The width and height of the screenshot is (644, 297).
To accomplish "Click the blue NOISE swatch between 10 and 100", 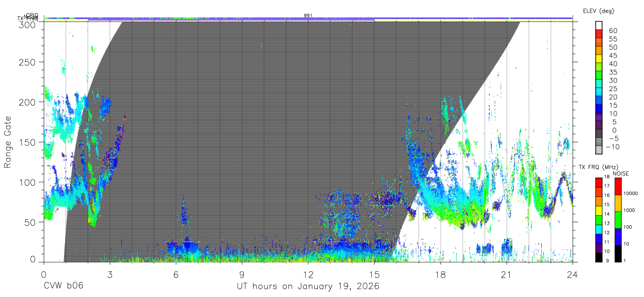I will coord(618,236).
